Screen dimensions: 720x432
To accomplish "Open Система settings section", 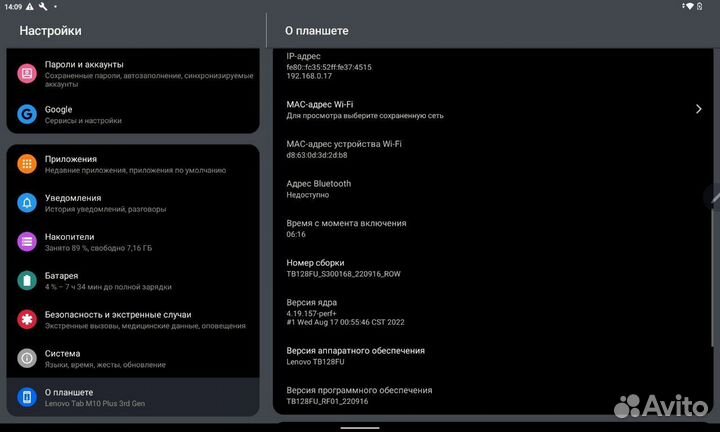I will (133, 359).
